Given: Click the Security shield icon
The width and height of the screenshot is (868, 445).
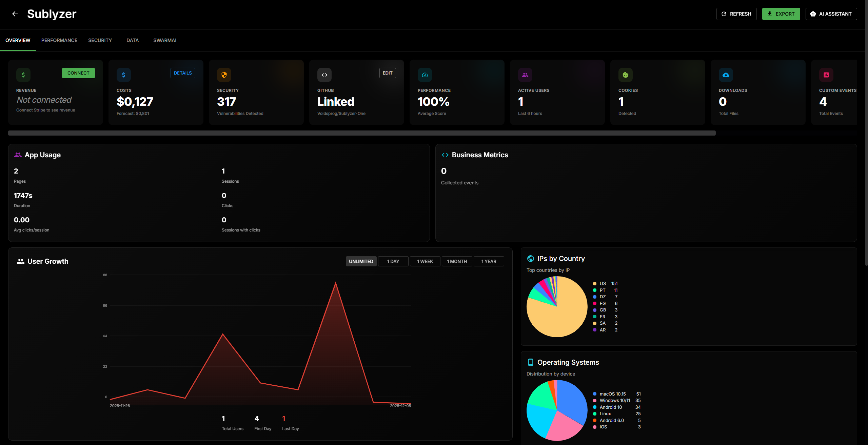Looking at the screenshot, I should (224, 75).
